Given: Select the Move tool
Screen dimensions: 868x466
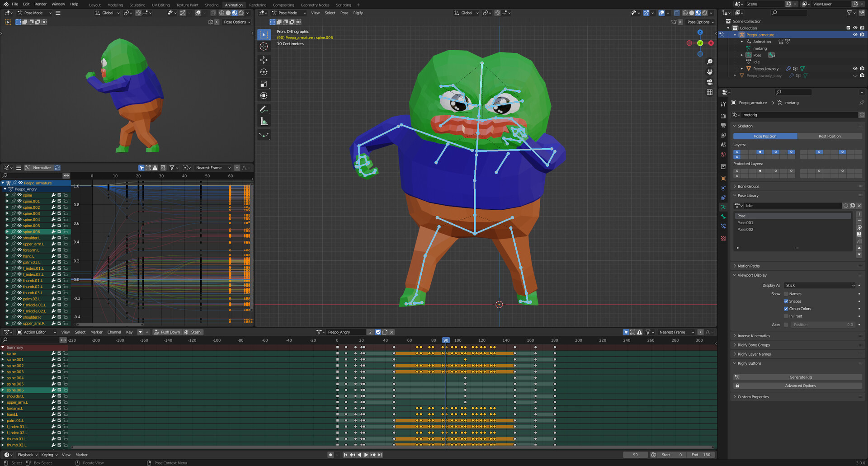Looking at the screenshot, I should click(x=264, y=60).
